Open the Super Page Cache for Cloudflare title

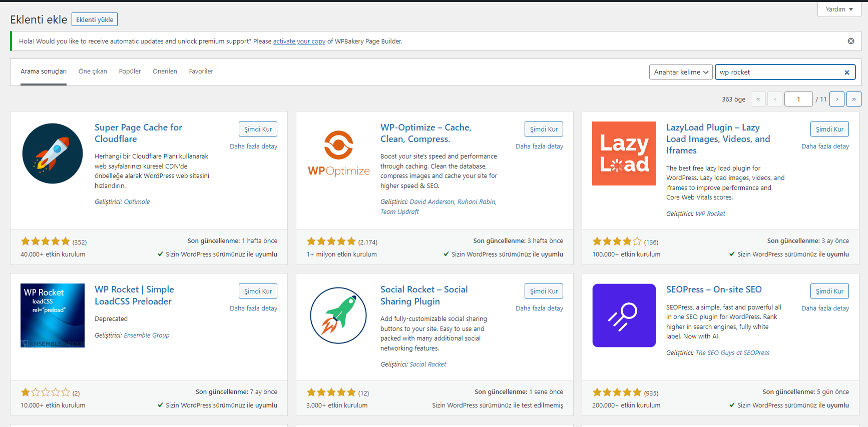138,133
